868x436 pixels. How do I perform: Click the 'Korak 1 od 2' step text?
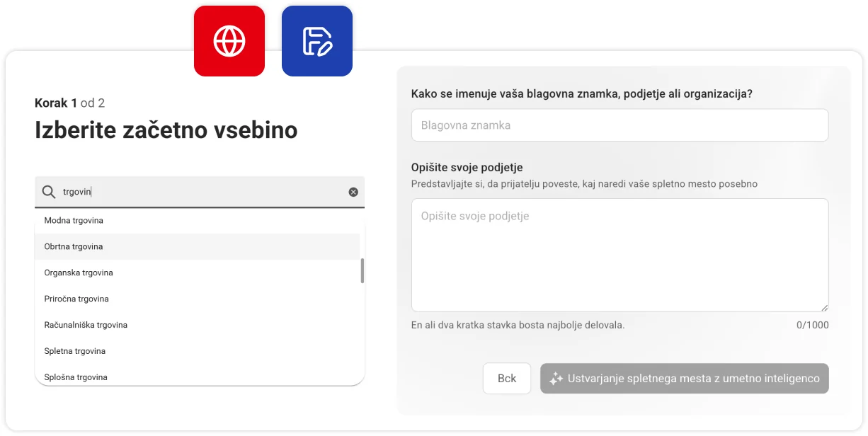pyautogui.click(x=69, y=103)
